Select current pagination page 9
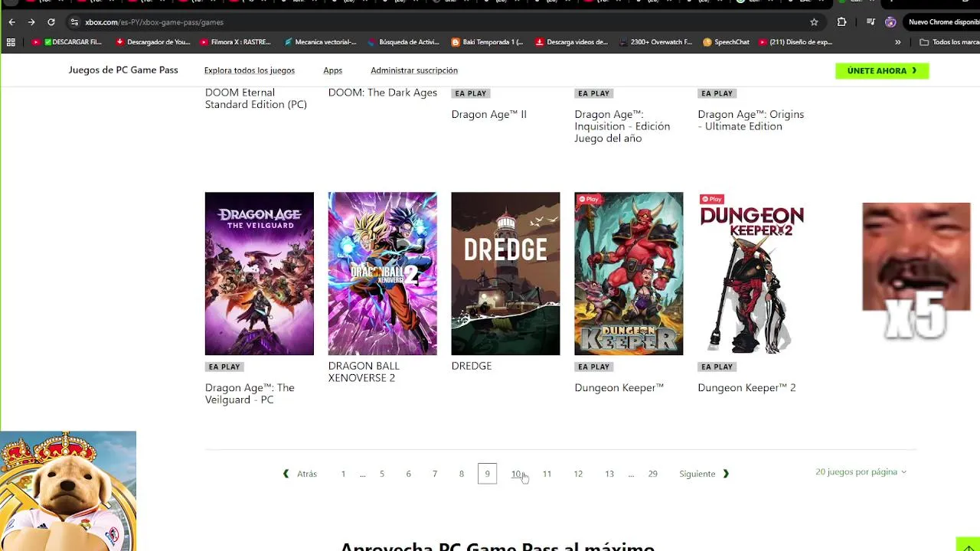 click(487, 474)
